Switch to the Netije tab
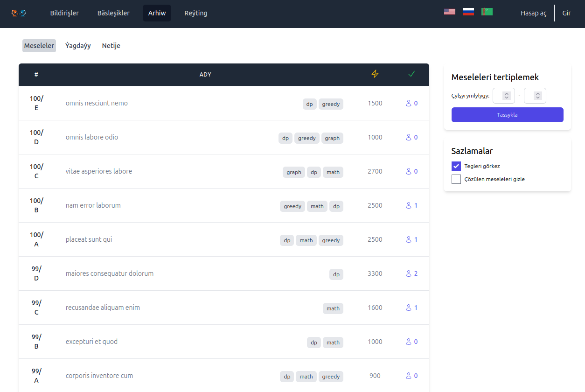Screen dimensions: 585x392 point(111,46)
